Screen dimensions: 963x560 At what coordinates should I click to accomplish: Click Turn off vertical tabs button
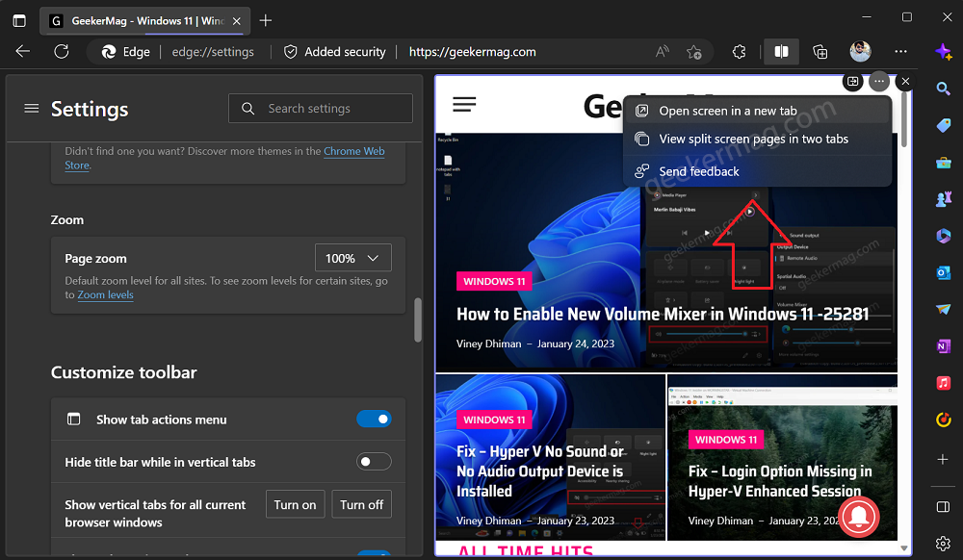click(362, 504)
